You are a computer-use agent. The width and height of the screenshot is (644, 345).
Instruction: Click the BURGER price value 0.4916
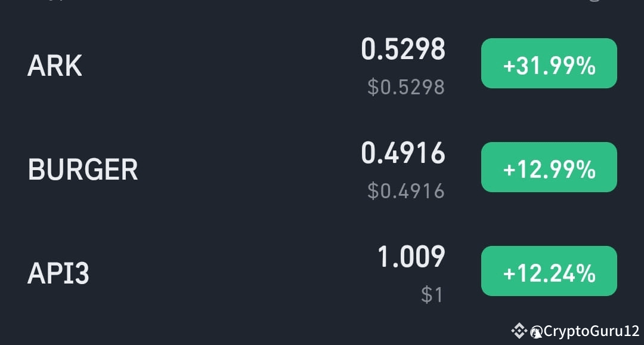pyautogui.click(x=404, y=153)
